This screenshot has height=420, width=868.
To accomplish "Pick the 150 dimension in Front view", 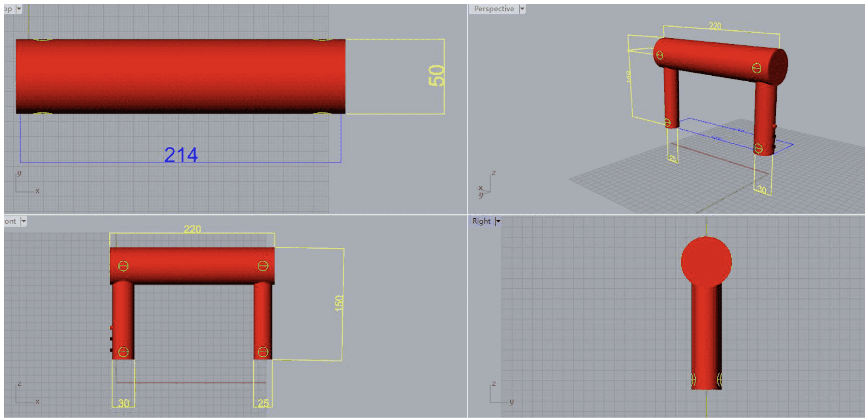I will [339, 303].
